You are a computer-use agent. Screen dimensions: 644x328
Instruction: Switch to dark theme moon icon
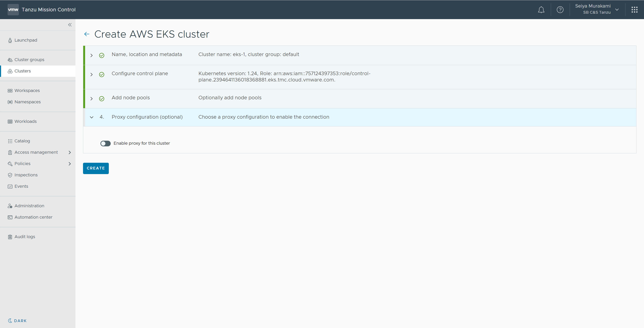point(10,320)
